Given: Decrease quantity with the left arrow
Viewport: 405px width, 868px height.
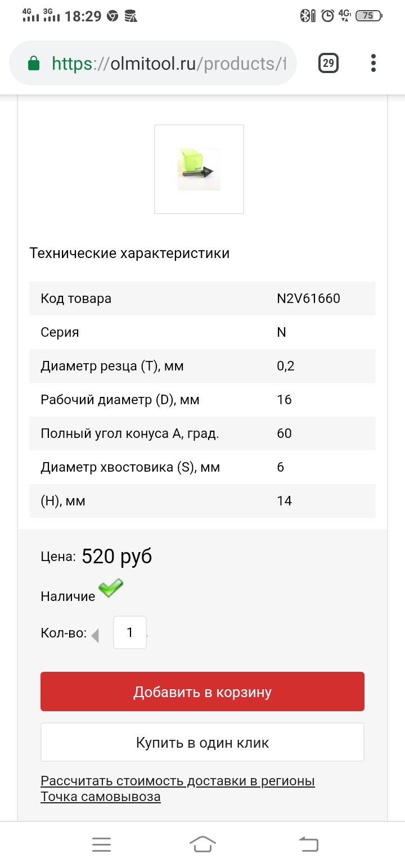Looking at the screenshot, I should tap(95, 636).
